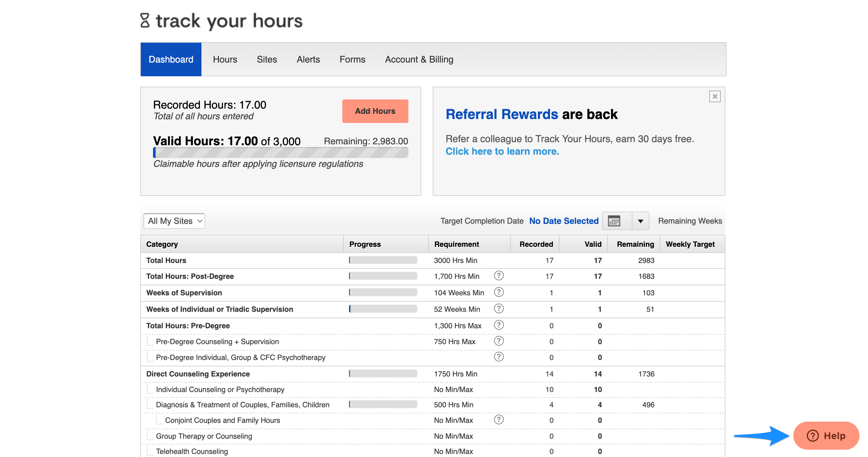868x457 pixels.
Task: Click the Total Hours: Post-Degree progress bar
Action: pos(383,276)
